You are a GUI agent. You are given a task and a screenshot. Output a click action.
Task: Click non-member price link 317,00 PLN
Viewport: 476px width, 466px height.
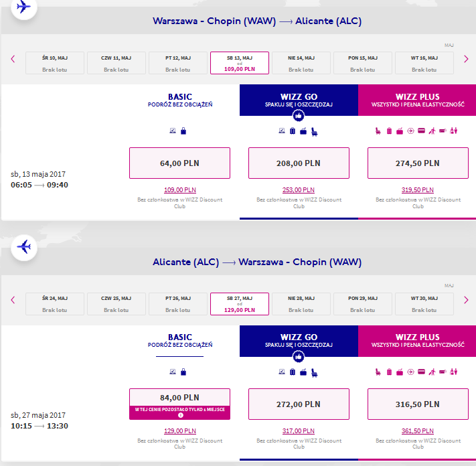point(299,431)
